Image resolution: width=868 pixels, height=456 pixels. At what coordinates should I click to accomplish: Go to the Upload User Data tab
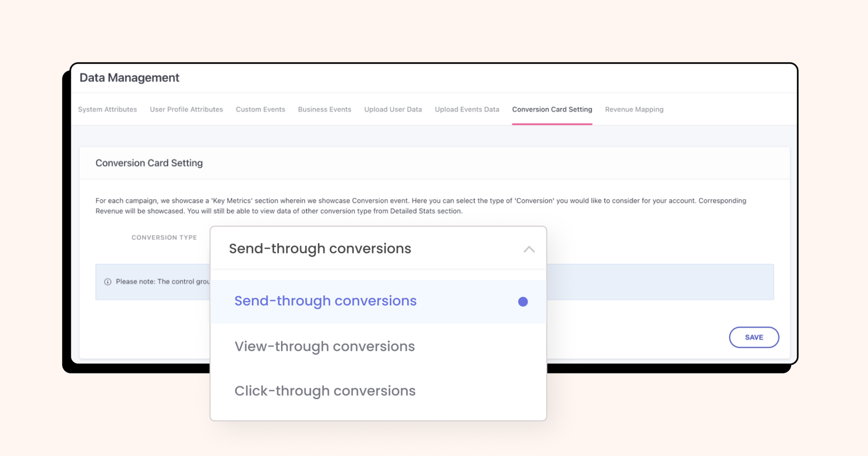392,109
